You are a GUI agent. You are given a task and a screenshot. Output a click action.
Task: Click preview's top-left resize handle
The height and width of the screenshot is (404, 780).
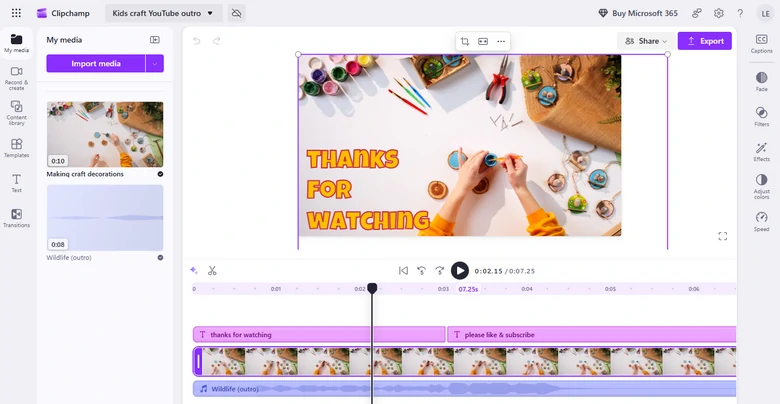pos(298,54)
